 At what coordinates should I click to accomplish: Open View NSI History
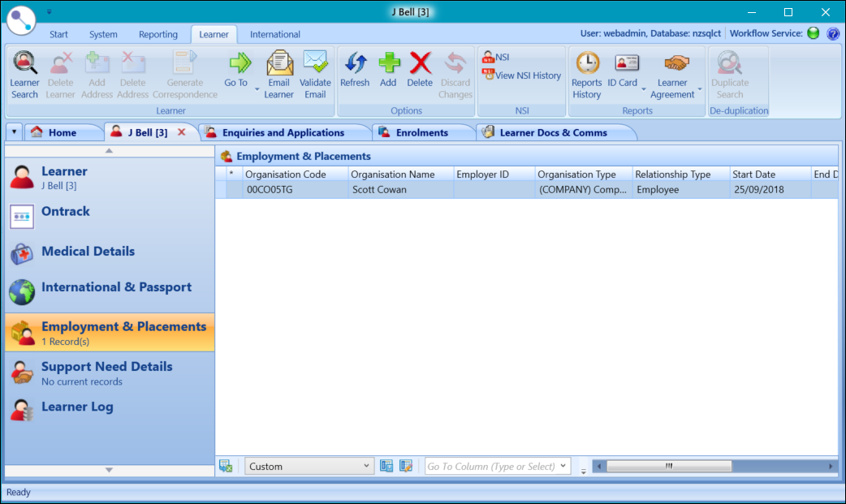click(x=520, y=75)
